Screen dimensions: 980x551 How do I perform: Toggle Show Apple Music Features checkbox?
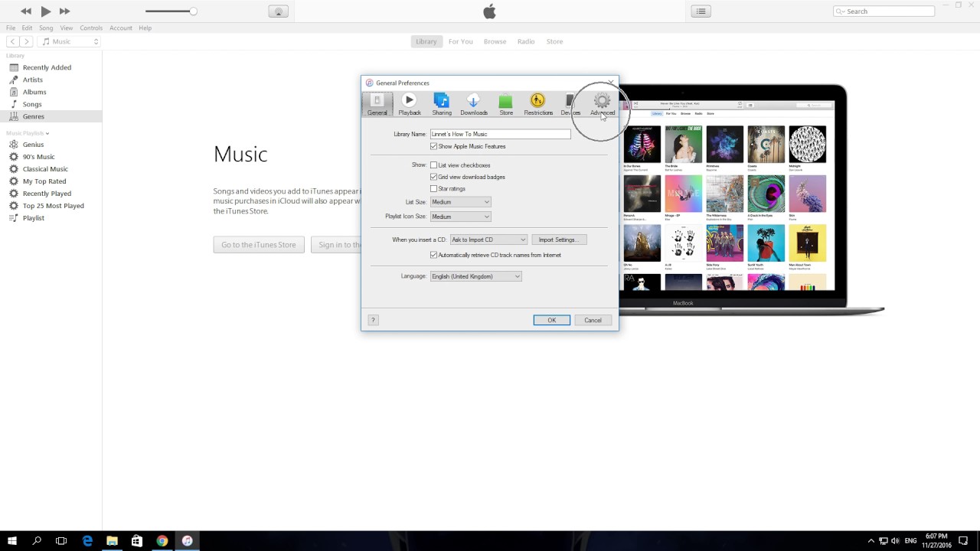click(x=433, y=146)
